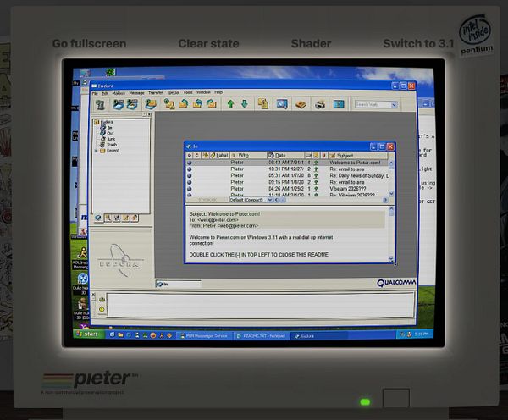Expand the Recent folder in mailbox tree
The height and width of the screenshot is (420, 508).
click(x=96, y=151)
